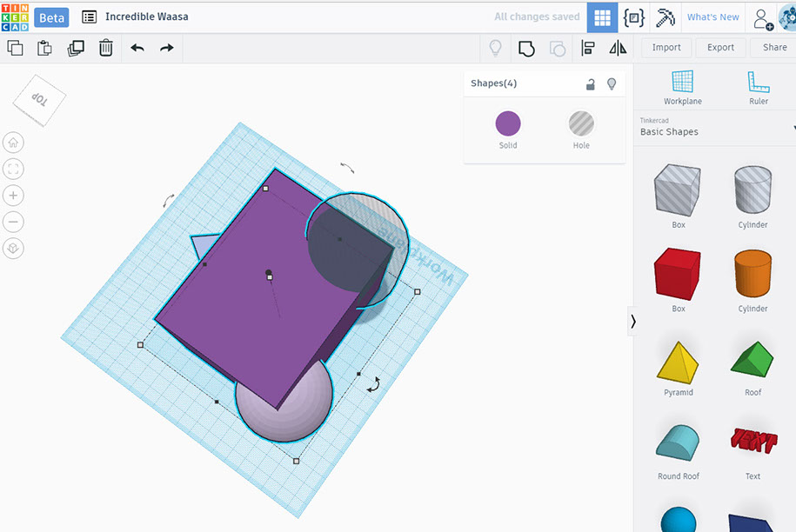The height and width of the screenshot is (532, 796).
Task: Invite a collaborator with add-user icon
Action: (x=762, y=19)
